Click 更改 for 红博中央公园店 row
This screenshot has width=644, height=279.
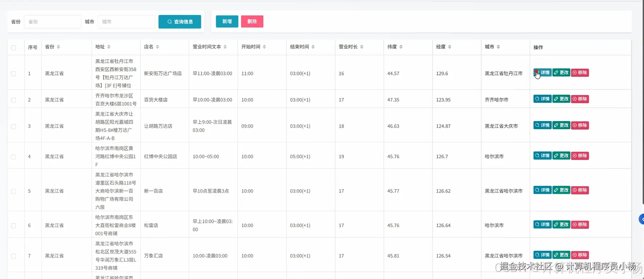tap(561, 155)
